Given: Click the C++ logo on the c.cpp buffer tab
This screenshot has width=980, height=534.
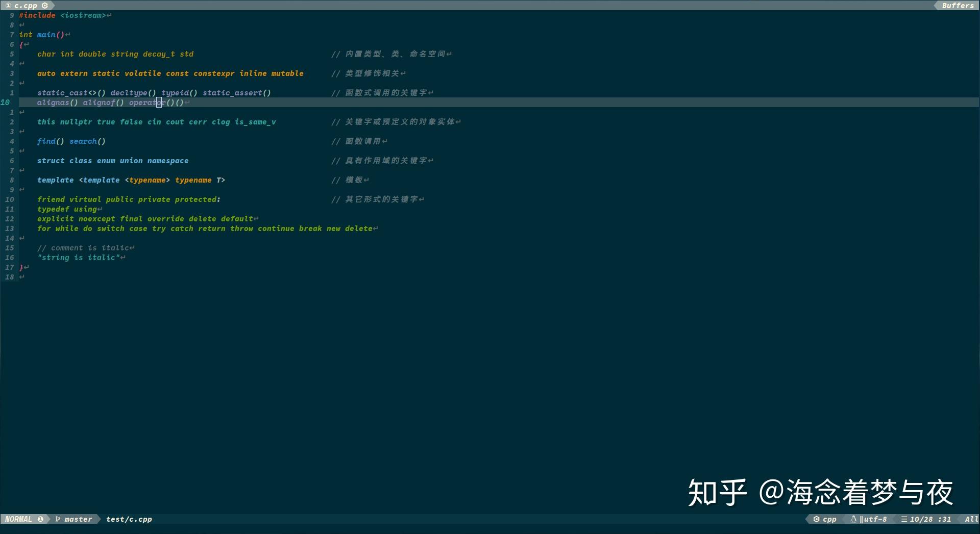Looking at the screenshot, I should (x=45, y=6).
